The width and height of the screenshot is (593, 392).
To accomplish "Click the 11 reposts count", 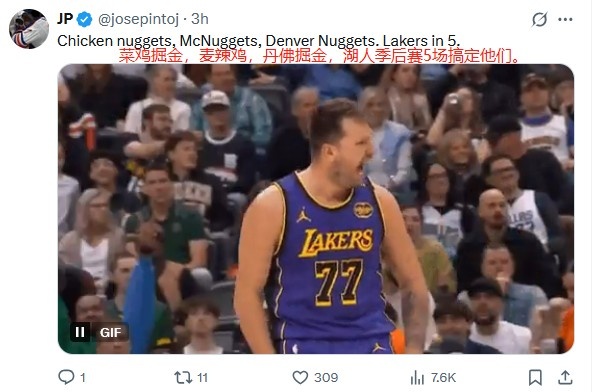I will coord(202,377).
